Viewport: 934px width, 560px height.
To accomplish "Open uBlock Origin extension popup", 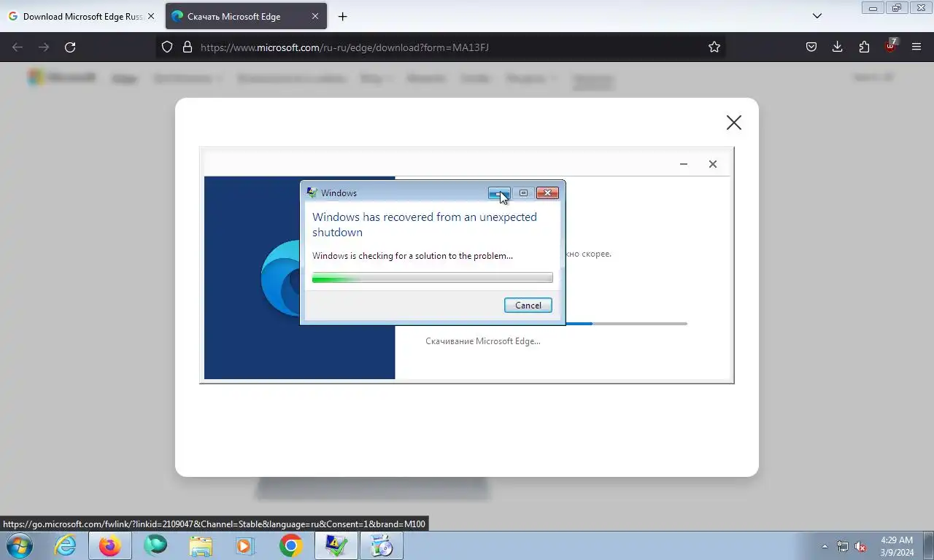I will pos(890,47).
